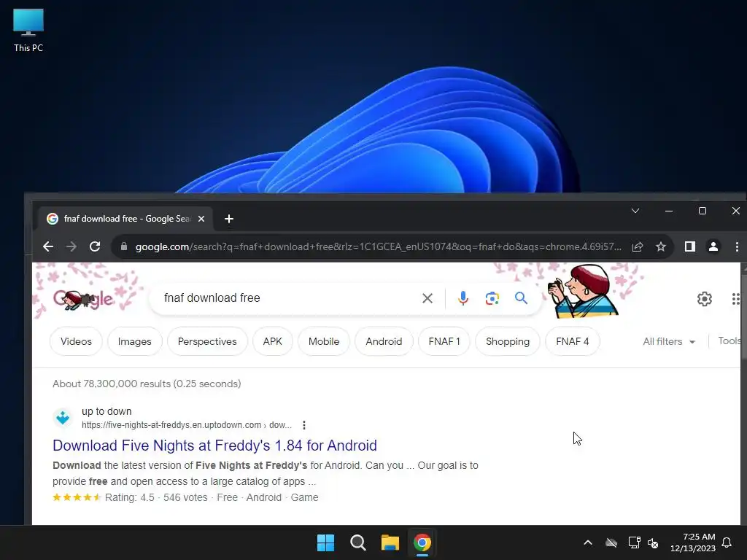Click the muted volume tray icon

click(x=653, y=542)
